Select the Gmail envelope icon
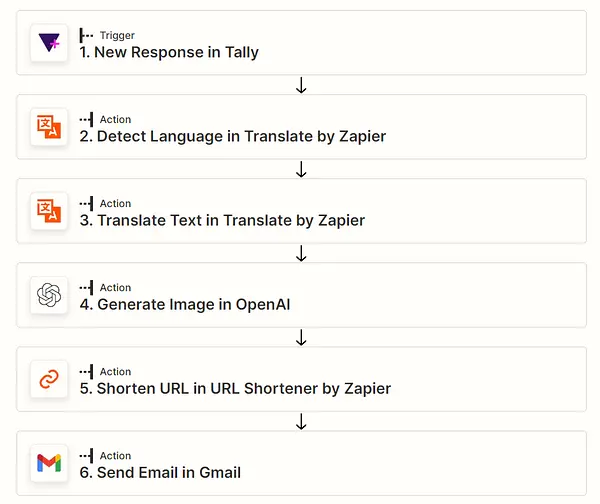 click(49, 463)
